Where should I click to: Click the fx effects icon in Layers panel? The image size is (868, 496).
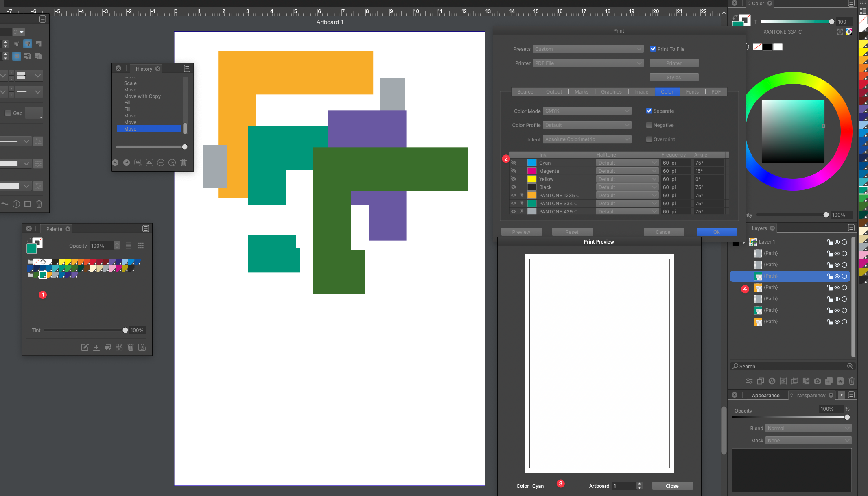point(806,381)
